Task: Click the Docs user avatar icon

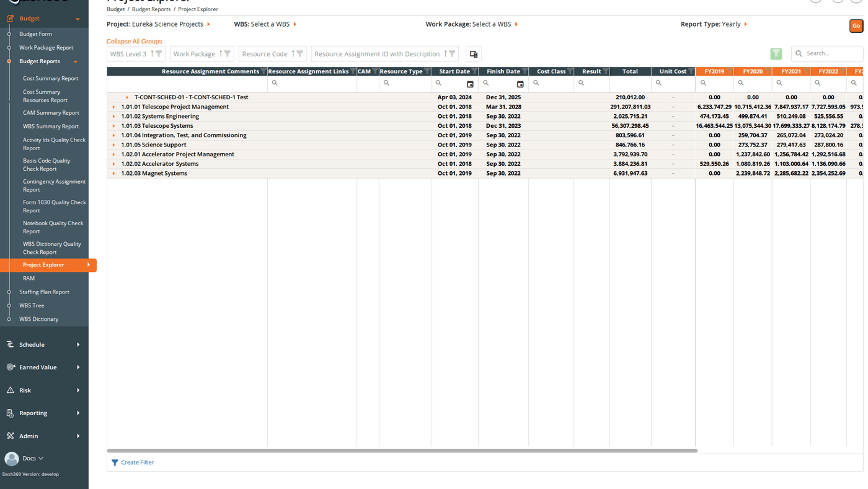Action: [11, 459]
